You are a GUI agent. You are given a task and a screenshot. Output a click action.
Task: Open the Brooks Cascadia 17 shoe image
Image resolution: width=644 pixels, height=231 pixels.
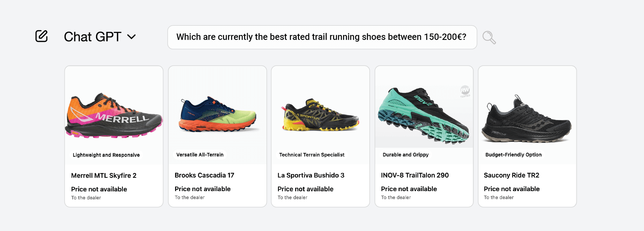pos(217,115)
